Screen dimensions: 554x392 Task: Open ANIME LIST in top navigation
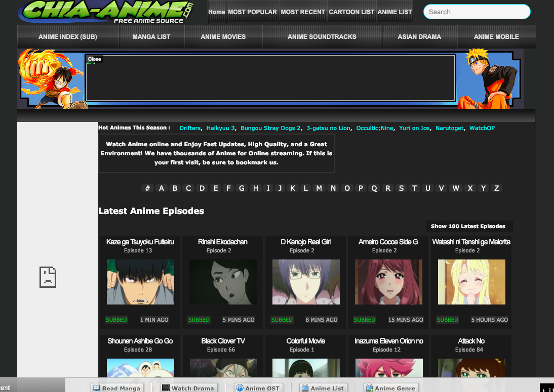[x=394, y=12]
